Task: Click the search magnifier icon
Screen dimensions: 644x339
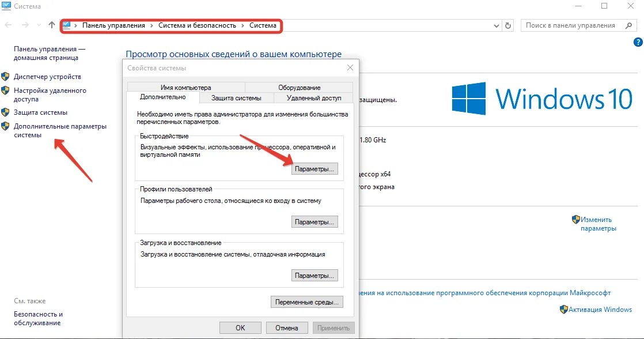Action: point(628,25)
